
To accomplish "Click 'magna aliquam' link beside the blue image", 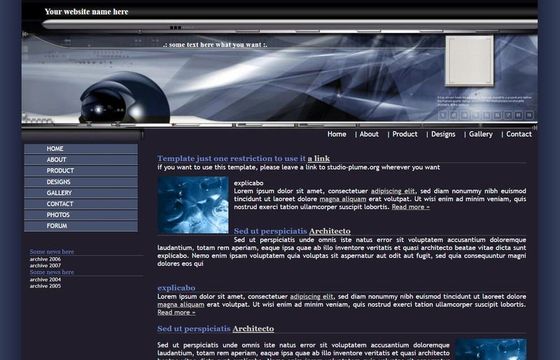I will tap(343, 199).
